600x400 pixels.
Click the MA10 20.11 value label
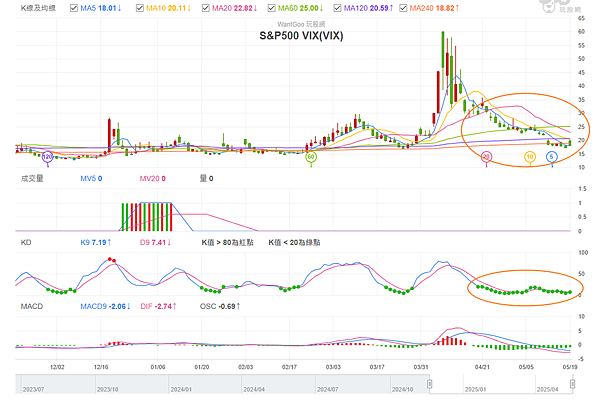(x=168, y=8)
